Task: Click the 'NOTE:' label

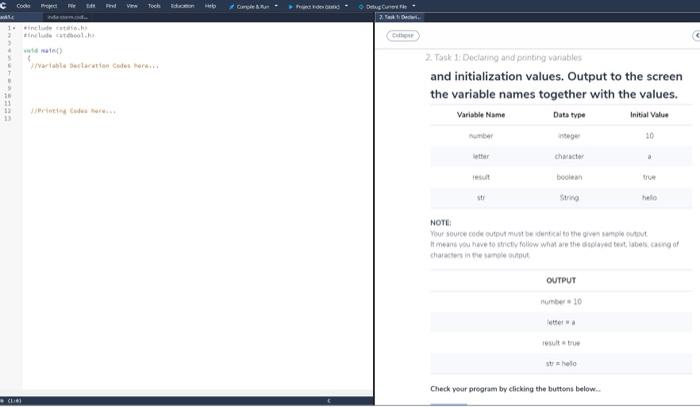Action: tap(441, 223)
